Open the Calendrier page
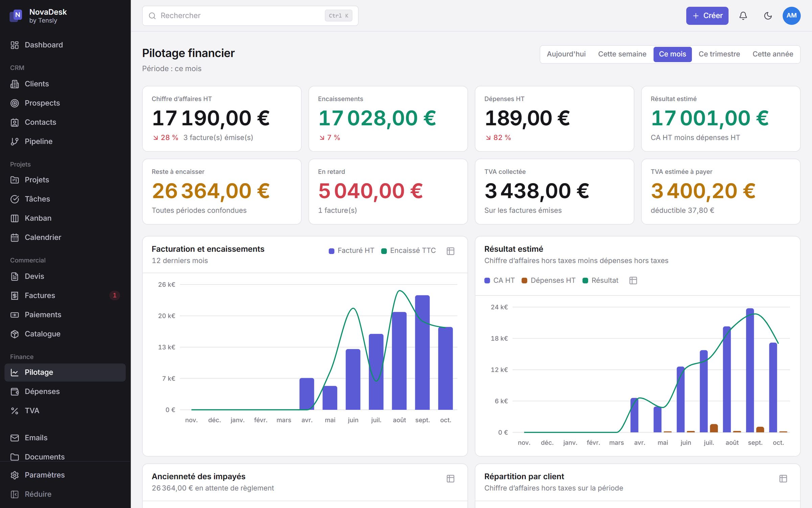812x508 pixels. click(65, 237)
